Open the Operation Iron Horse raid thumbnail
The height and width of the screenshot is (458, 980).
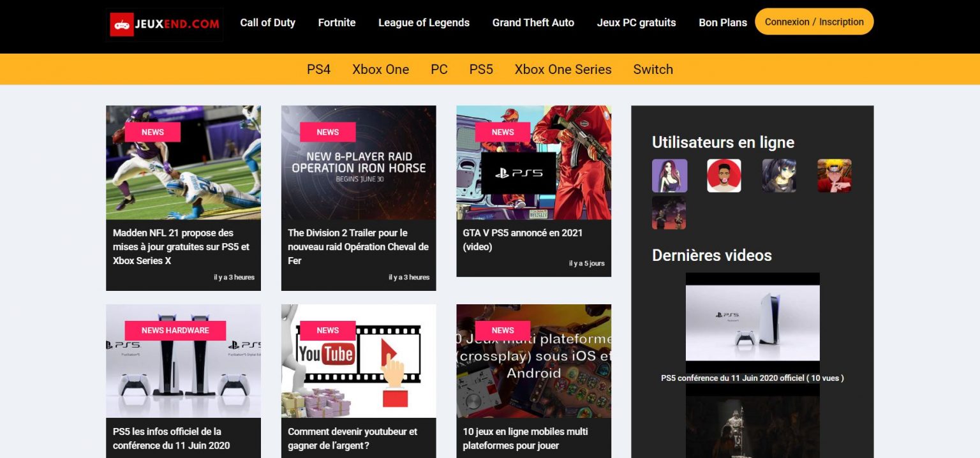click(359, 163)
